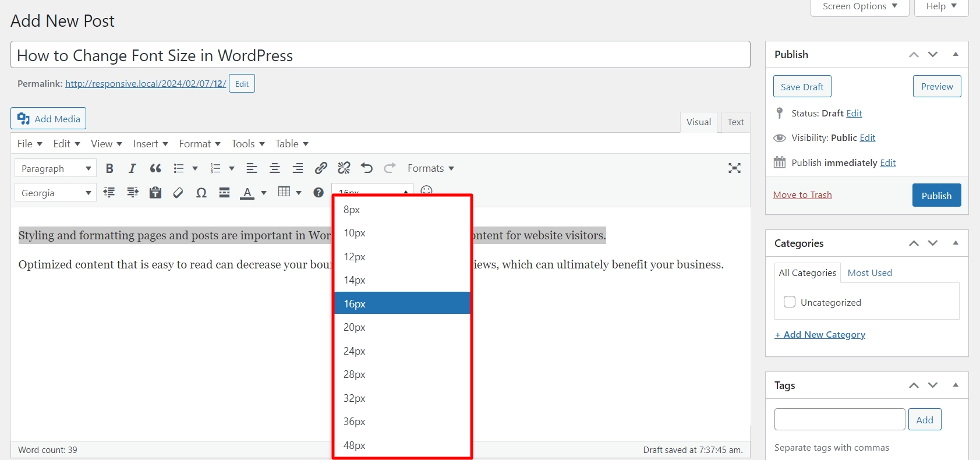Click the Preview button
This screenshot has height=460, width=980.
point(937,86)
